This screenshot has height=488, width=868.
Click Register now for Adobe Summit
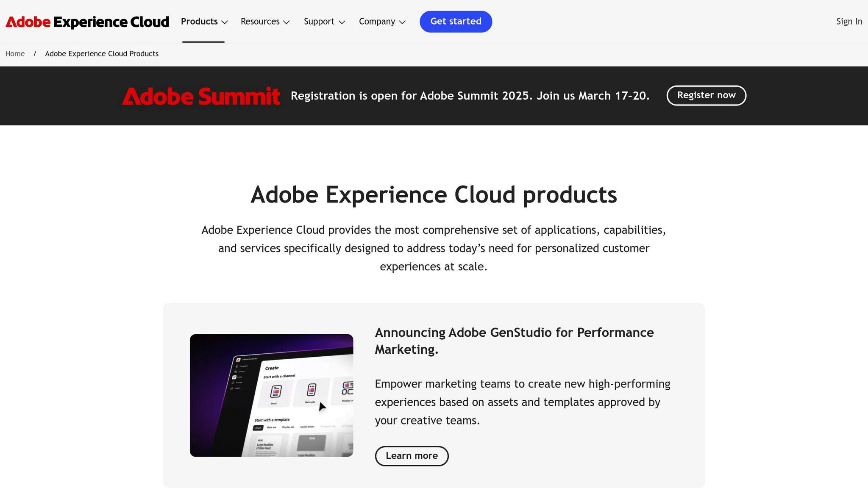coord(706,95)
